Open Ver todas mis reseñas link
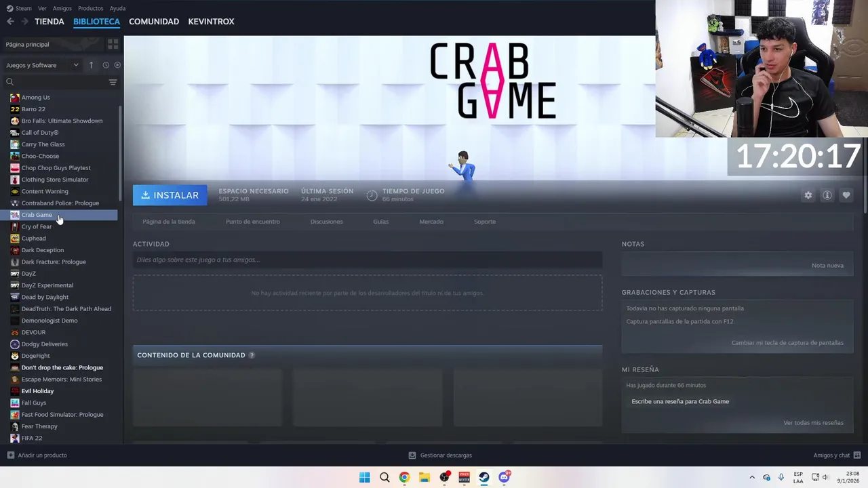Image resolution: width=868 pixels, height=488 pixels. [x=813, y=423]
